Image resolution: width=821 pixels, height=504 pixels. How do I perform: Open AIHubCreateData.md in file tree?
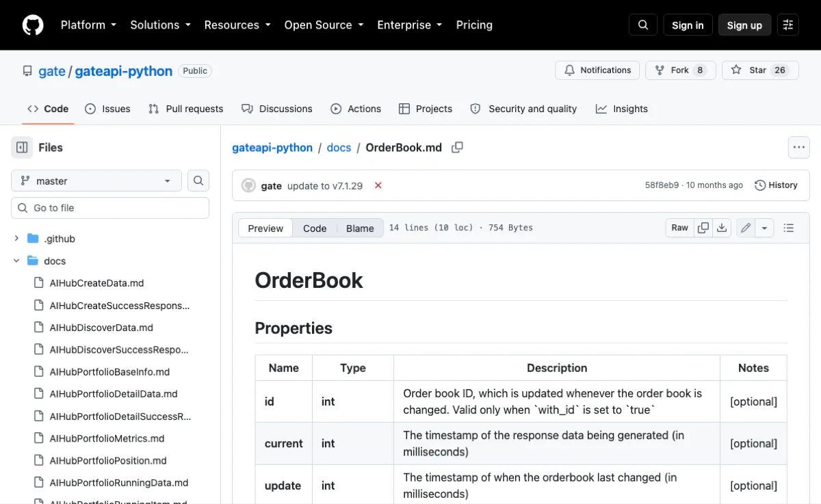coord(96,283)
